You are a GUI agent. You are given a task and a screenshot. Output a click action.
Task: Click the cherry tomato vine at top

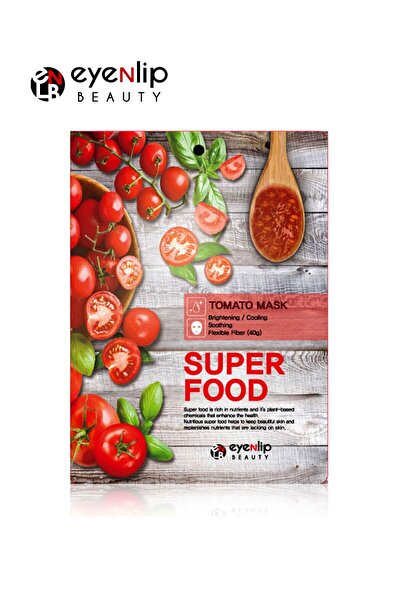click(x=130, y=172)
